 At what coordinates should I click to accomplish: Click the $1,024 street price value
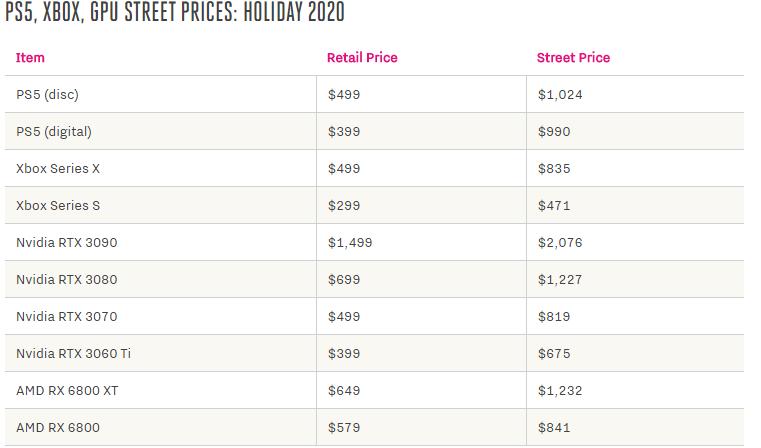560,95
